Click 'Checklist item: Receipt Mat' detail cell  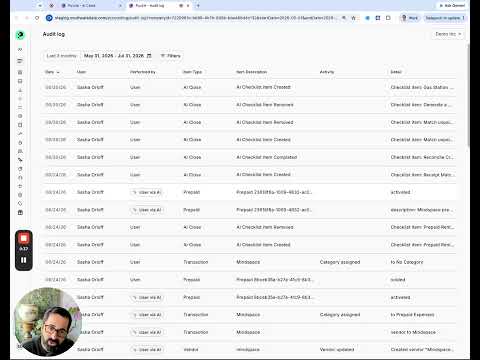[423, 175]
